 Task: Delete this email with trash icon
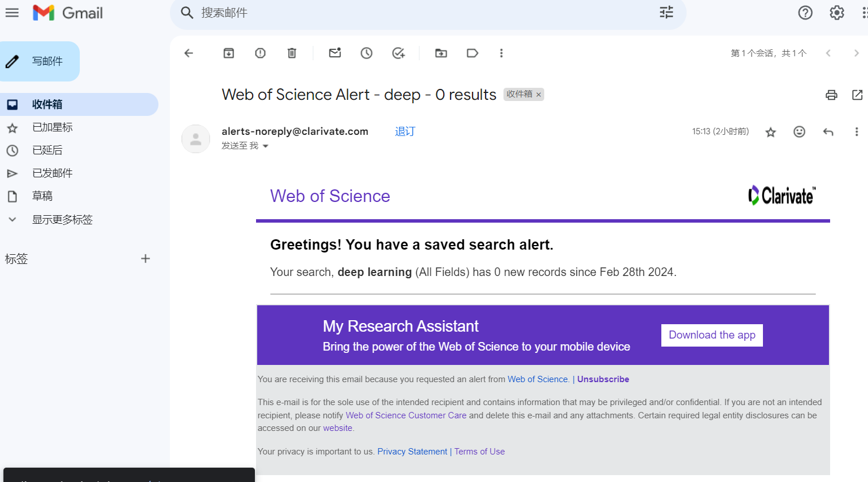click(x=292, y=53)
